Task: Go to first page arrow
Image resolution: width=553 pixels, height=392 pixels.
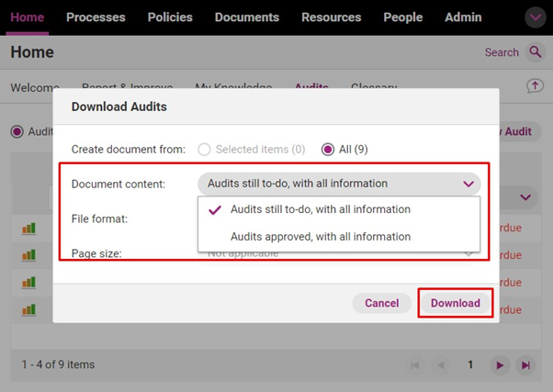Action: point(415,365)
